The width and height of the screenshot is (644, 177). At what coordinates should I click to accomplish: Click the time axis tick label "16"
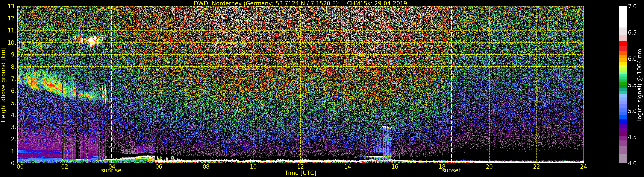point(395,167)
